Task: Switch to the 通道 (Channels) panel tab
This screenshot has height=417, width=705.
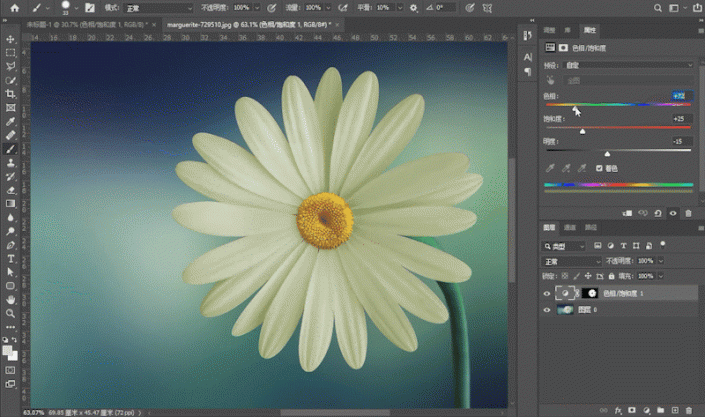Action: 571,228
